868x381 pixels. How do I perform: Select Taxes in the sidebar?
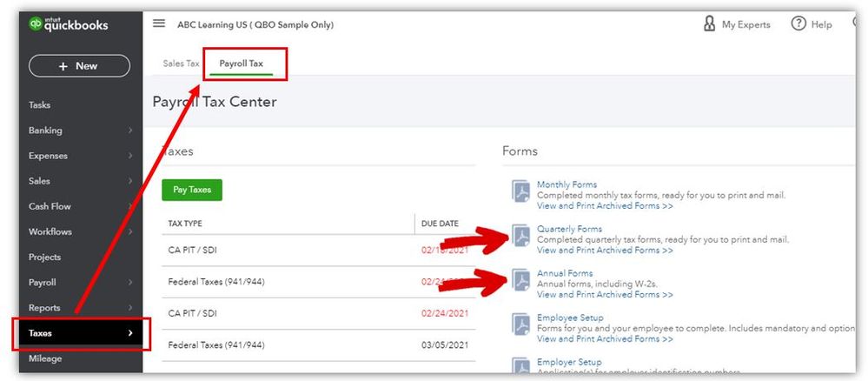point(81,333)
